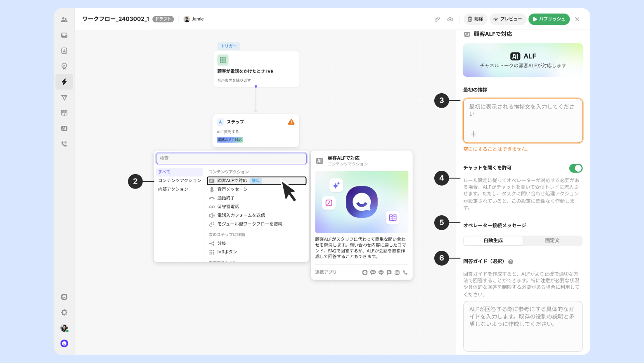This screenshot has height=363, width=644.
Task: Click the ドラフト status badge
Action: [x=163, y=19]
